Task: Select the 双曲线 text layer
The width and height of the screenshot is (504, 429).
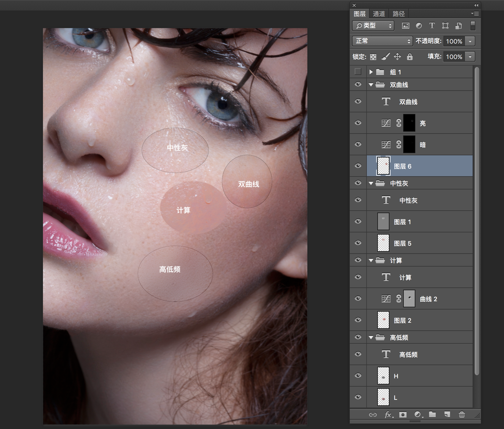Action: pyautogui.click(x=420, y=101)
